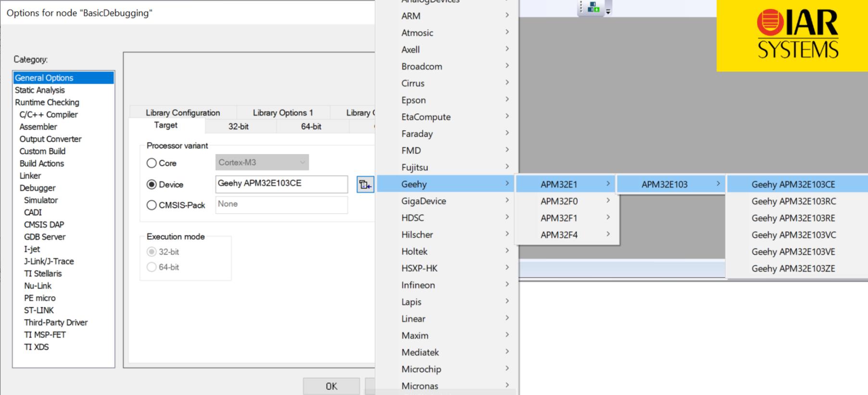This screenshot has height=395, width=868.
Task: Expand the Epson vendor submenu
Action: pyautogui.click(x=446, y=100)
